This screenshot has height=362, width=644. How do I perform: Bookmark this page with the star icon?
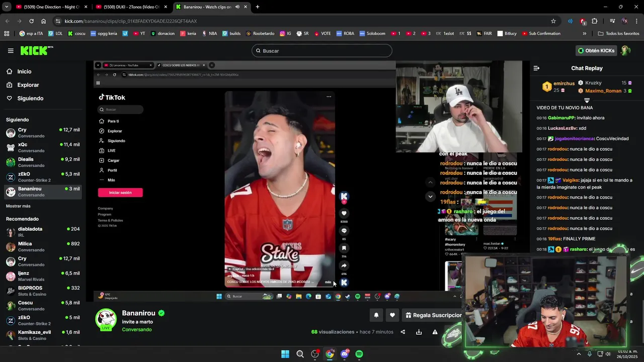[x=553, y=21]
